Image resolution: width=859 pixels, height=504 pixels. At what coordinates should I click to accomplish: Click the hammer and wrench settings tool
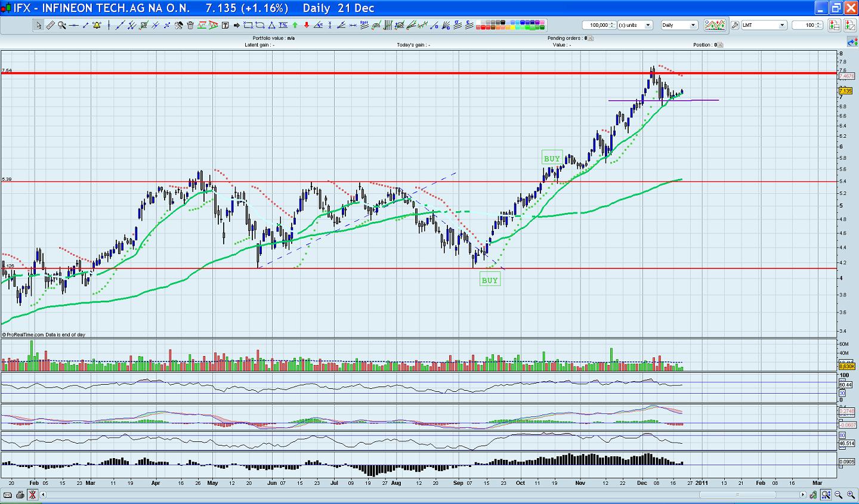tap(178, 25)
